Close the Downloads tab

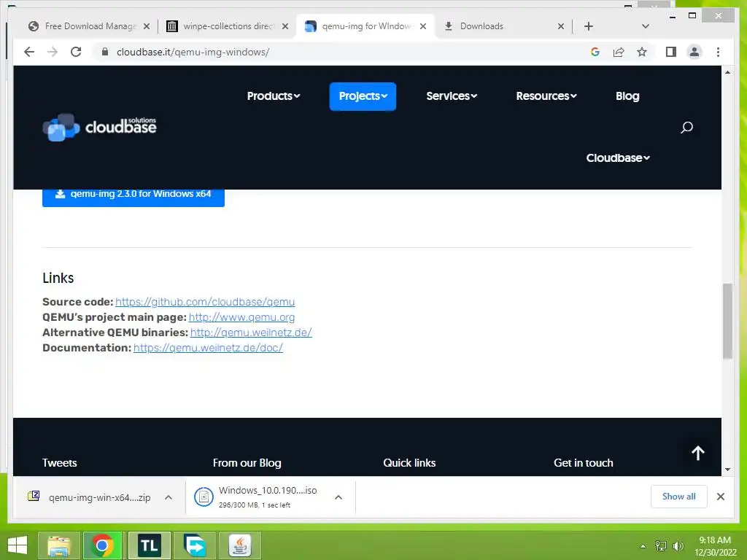pyautogui.click(x=561, y=26)
